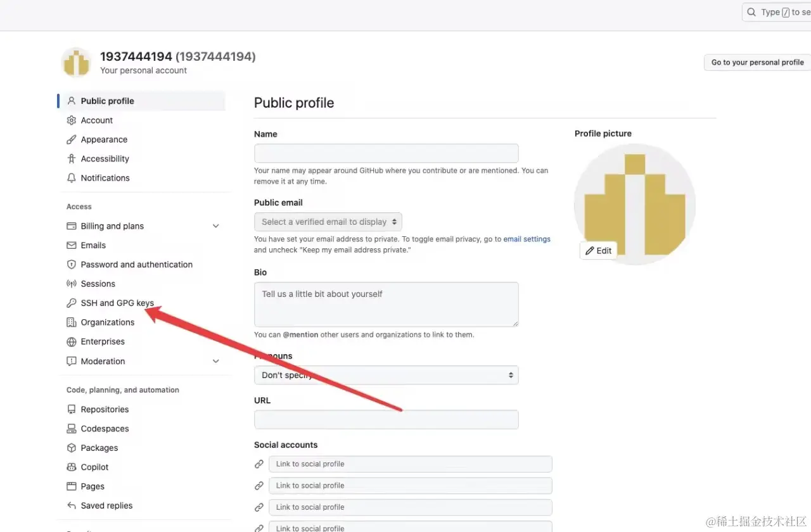The height and width of the screenshot is (532, 811).
Task: Open Saved replies settings
Action: [106, 505]
